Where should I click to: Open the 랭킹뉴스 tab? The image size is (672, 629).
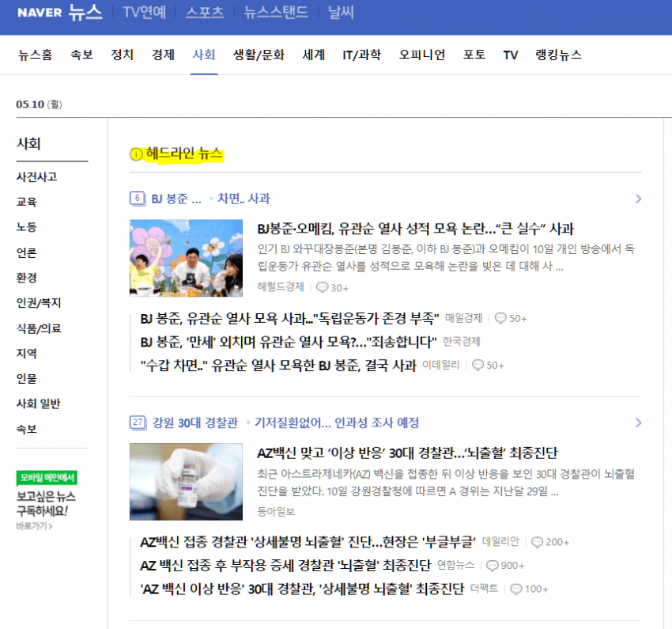click(558, 55)
